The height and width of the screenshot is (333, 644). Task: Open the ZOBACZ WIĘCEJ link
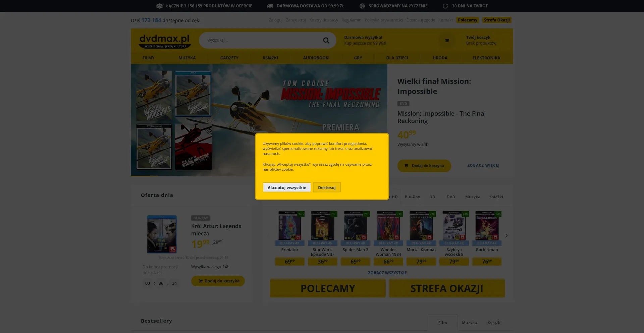point(483,166)
